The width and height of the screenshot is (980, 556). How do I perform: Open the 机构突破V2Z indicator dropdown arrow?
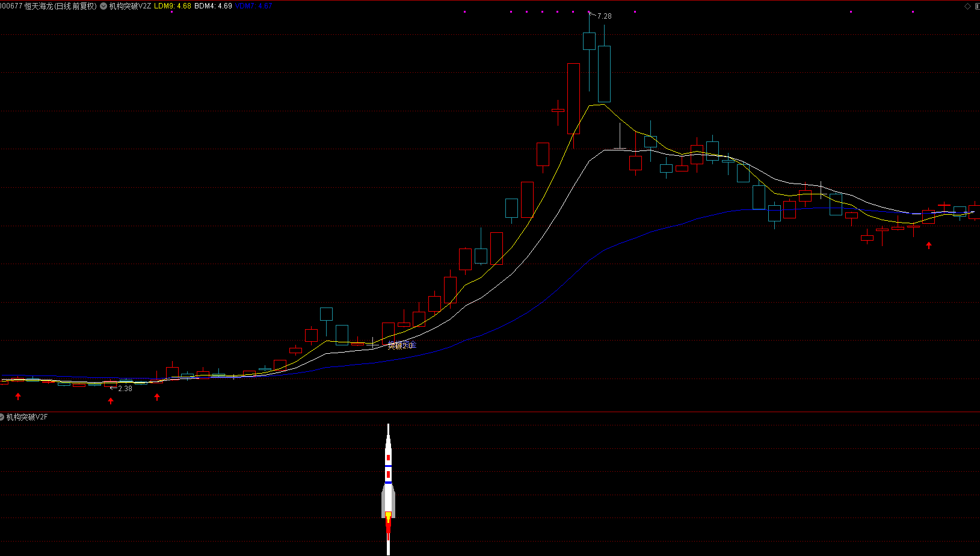(x=103, y=6)
